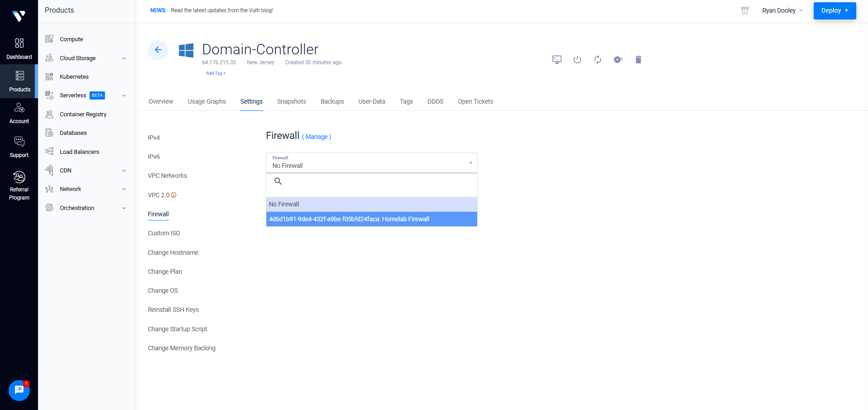Click the server reinstall disc icon

coord(618,60)
